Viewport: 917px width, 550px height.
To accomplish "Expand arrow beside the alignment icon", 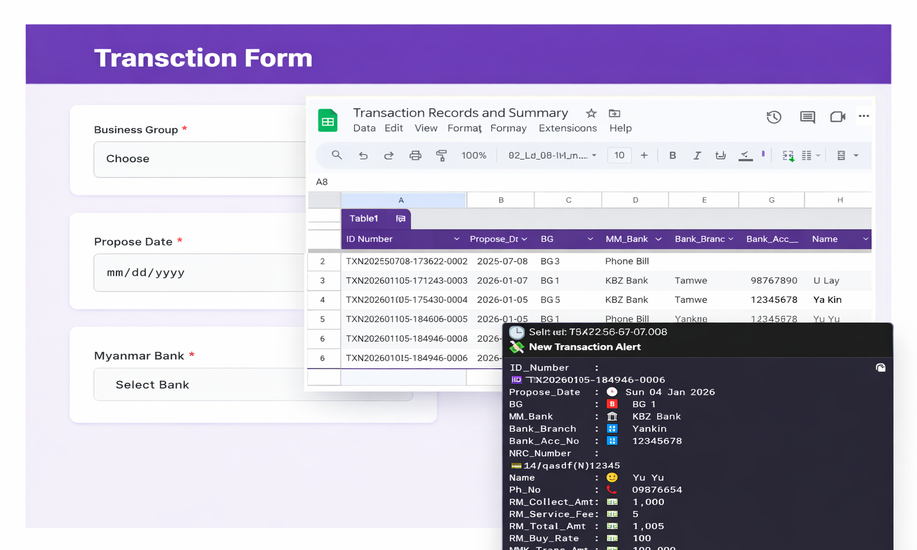I will coord(856,156).
